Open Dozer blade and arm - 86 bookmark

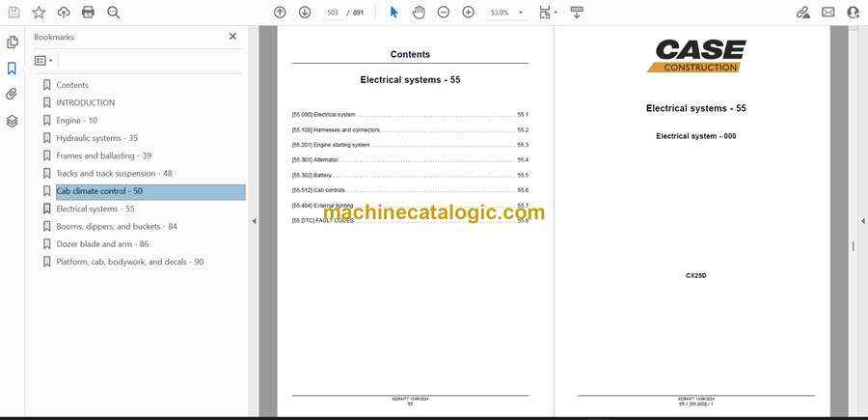102,244
